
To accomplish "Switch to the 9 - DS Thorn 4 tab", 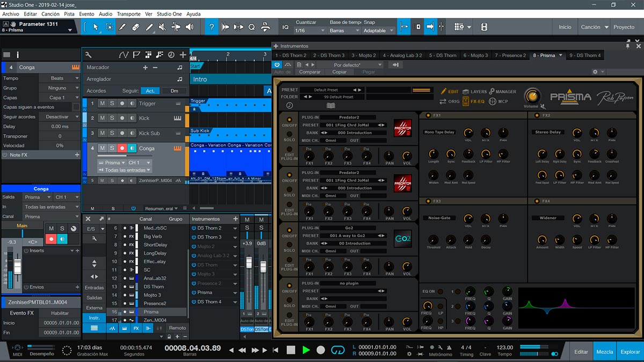I will (x=585, y=55).
